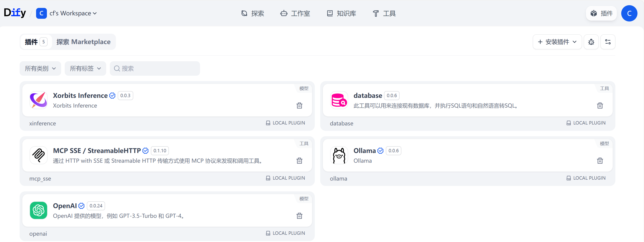The height and width of the screenshot is (242, 644).
Task: Click the user avatar at top right
Action: [630, 13]
